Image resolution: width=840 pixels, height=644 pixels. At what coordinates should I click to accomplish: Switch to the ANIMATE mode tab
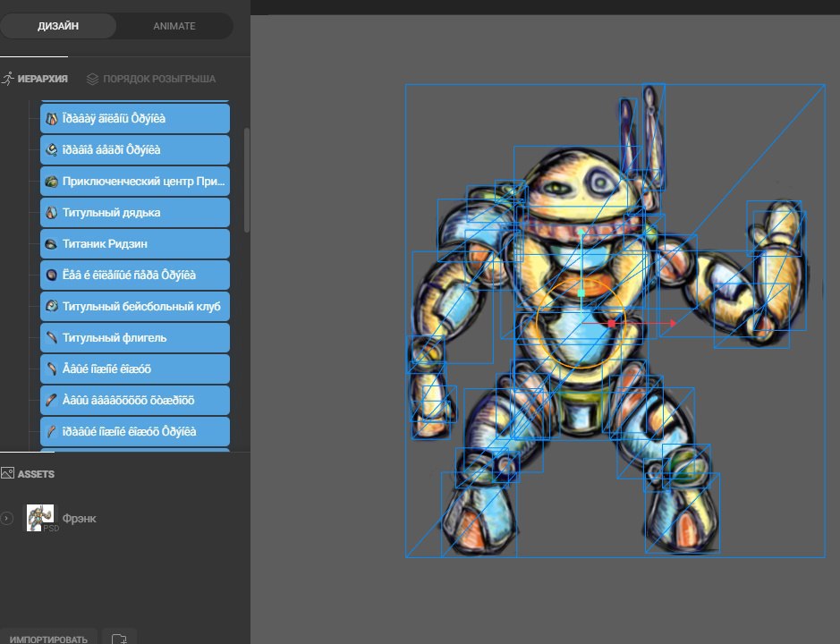[x=174, y=26]
